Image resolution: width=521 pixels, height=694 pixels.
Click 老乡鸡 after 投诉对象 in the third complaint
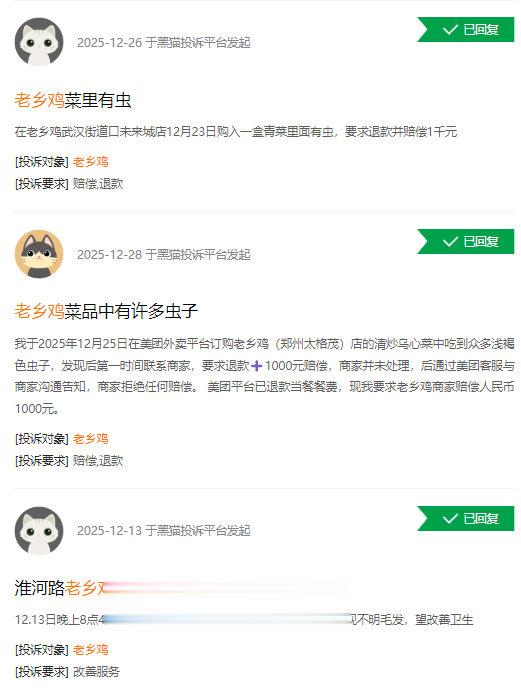pyautogui.click(x=91, y=650)
